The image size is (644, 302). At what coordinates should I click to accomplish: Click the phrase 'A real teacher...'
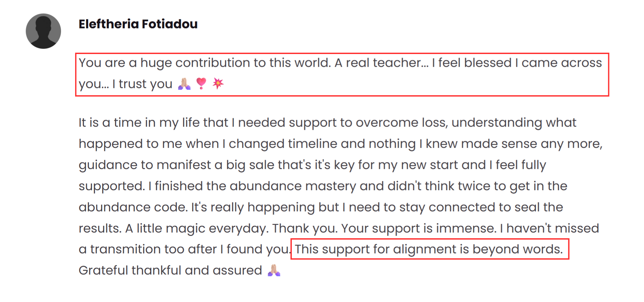pyautogui.click(x=382, y=63)
